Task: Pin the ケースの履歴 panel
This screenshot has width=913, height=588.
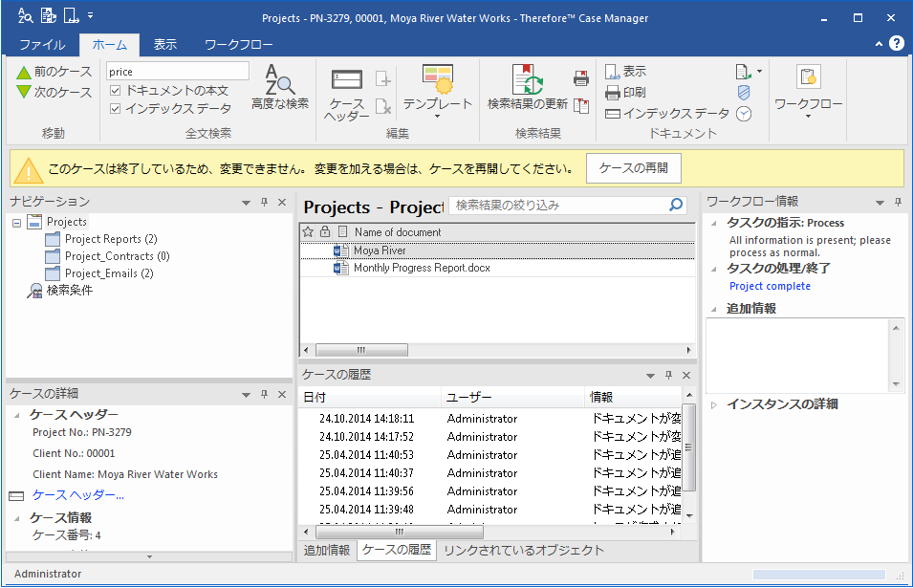Action: pyautogui.click(x=668, y=375)
